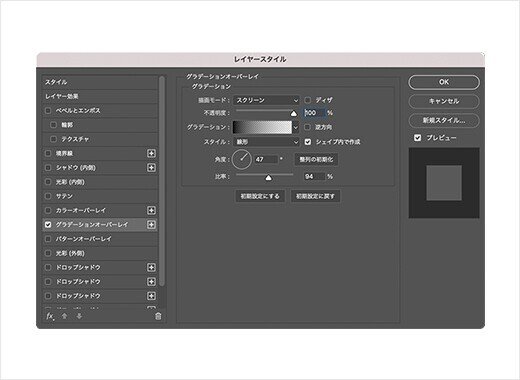Duplicate カラーオーバーレイ using its plus icon

click(151, 210)
